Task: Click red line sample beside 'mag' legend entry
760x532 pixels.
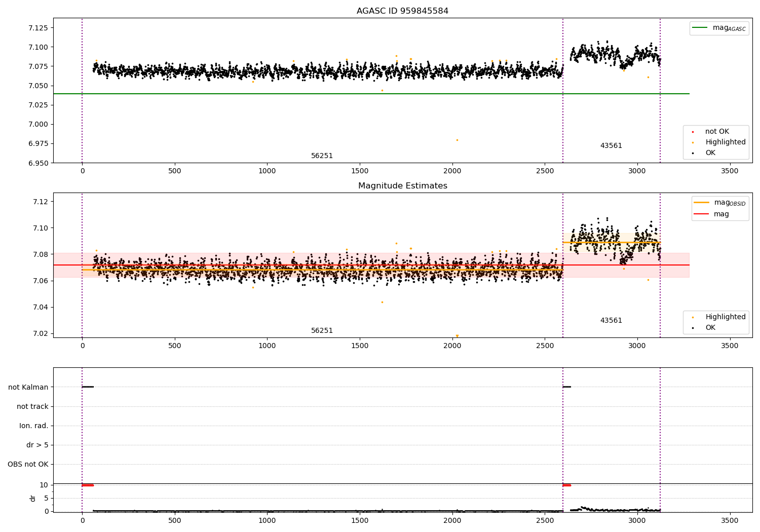Action: [x=702, y=214]
